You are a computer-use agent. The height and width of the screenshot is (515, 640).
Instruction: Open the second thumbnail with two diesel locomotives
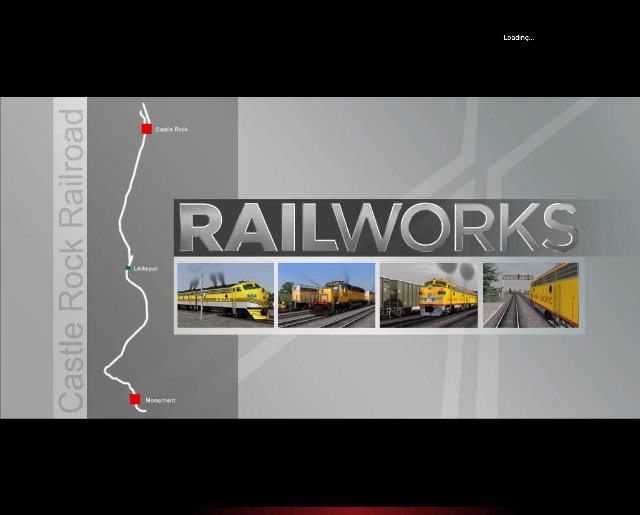[326, 295]
